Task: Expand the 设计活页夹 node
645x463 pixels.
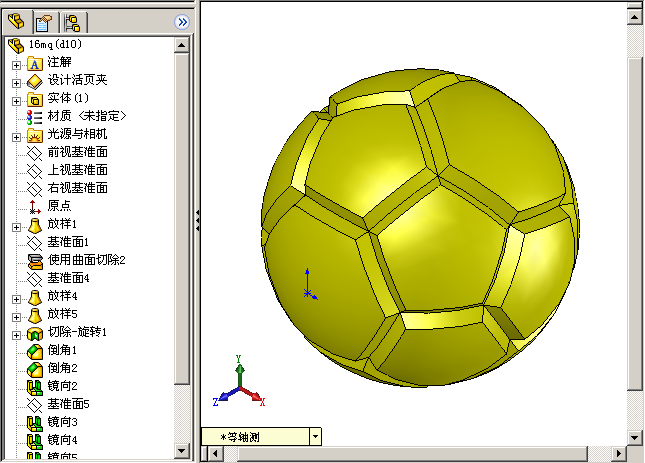Action: [16, 83]
